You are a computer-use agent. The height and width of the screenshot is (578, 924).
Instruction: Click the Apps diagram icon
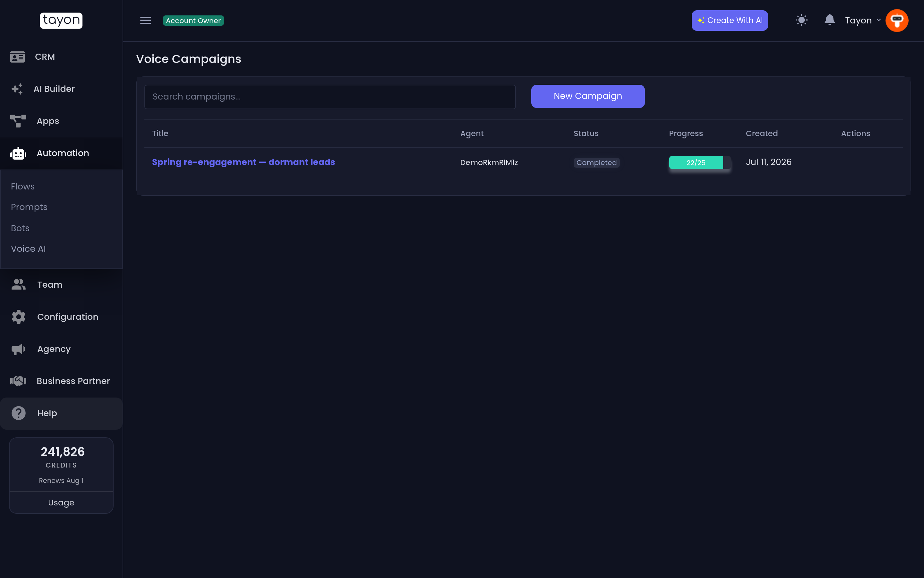click(x=18, y=121)
